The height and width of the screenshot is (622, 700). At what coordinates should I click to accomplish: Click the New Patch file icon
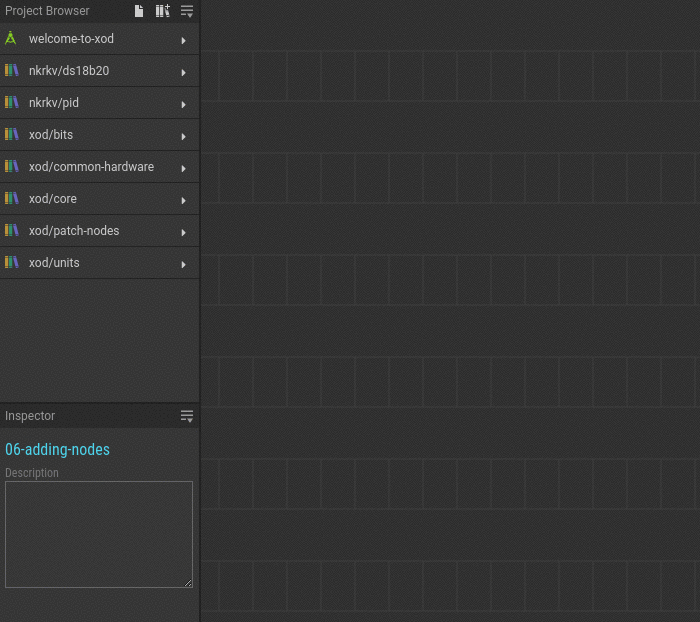pyautogui.click(x=139, y=11)
